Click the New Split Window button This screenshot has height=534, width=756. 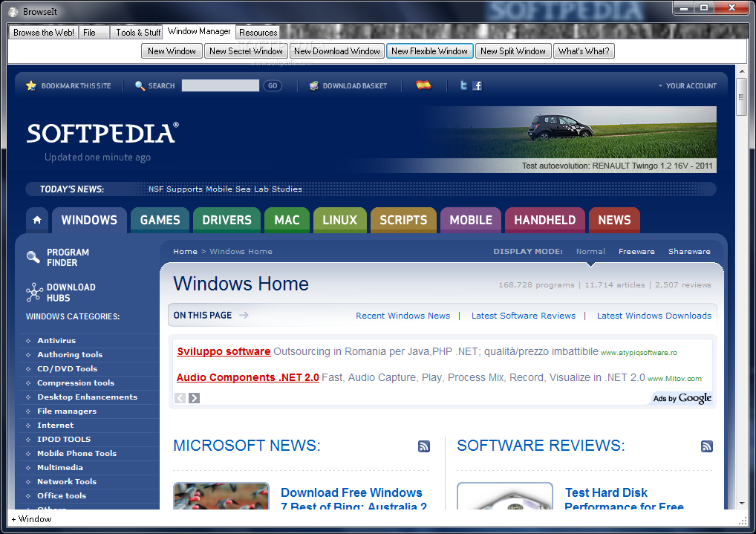513,51
